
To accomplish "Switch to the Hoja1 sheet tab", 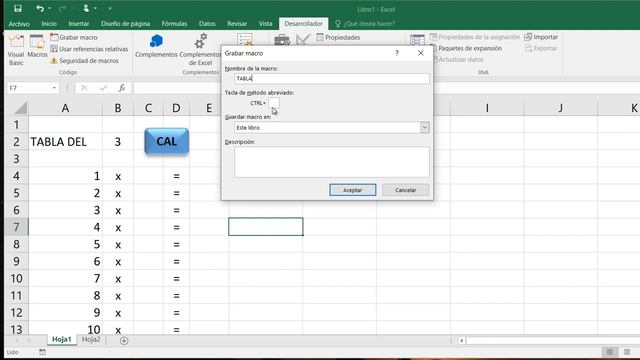I will (x=62, y=340).
